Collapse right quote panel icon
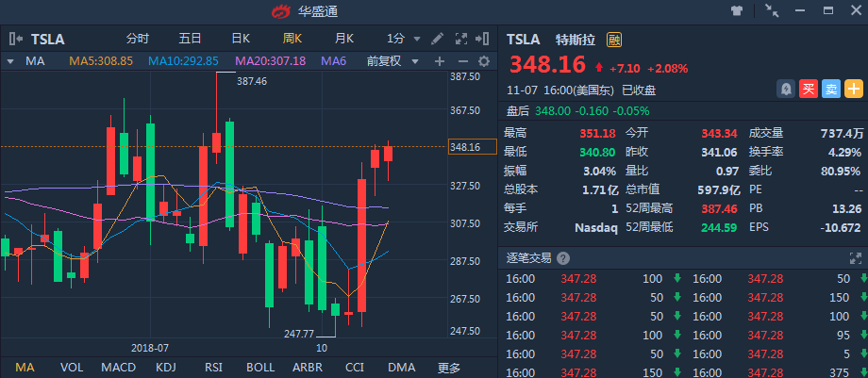 (482, 39)
